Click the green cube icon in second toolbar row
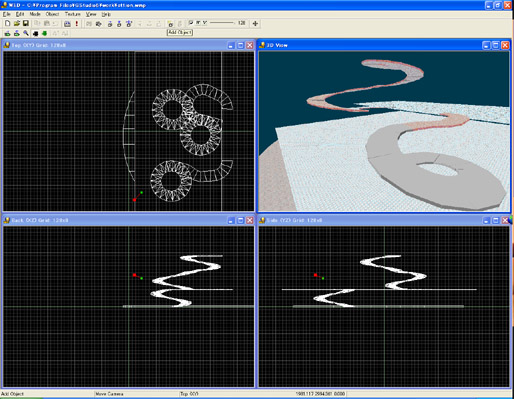Screen dimensions: 514x399 coord(44,33)
